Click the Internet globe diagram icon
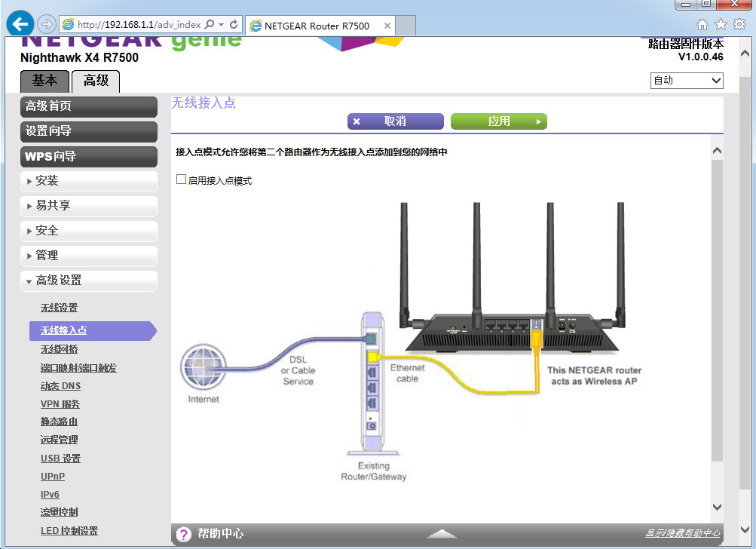The image size is (756, 549). point(204,367)
